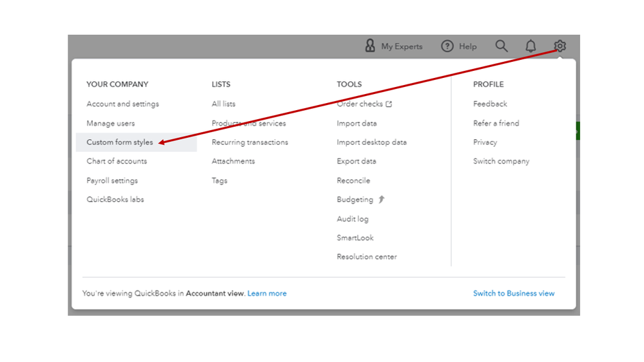Open Account and settings
The width and height of the screenshot is (644, 362).
click(x=122, y=104)
